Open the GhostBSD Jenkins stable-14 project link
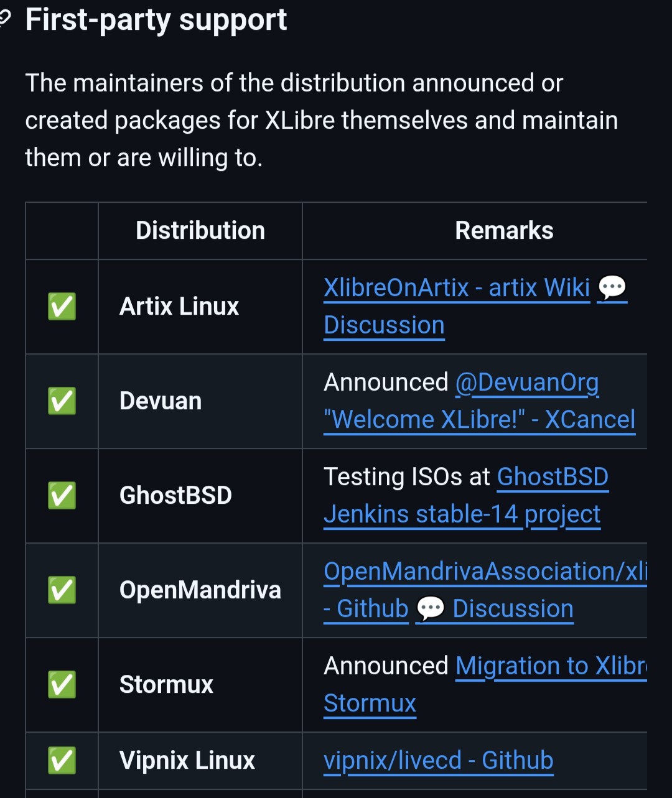 tap(465, 496)
